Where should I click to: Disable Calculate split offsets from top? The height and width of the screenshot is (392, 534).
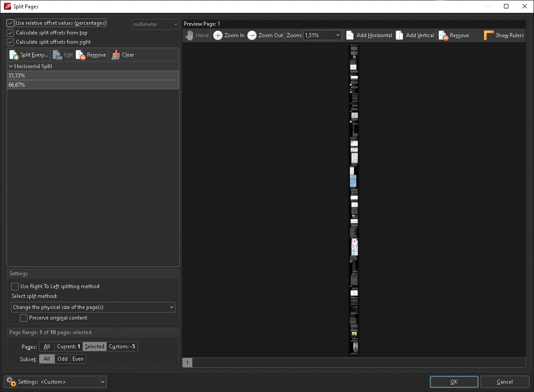pos(10,32)
